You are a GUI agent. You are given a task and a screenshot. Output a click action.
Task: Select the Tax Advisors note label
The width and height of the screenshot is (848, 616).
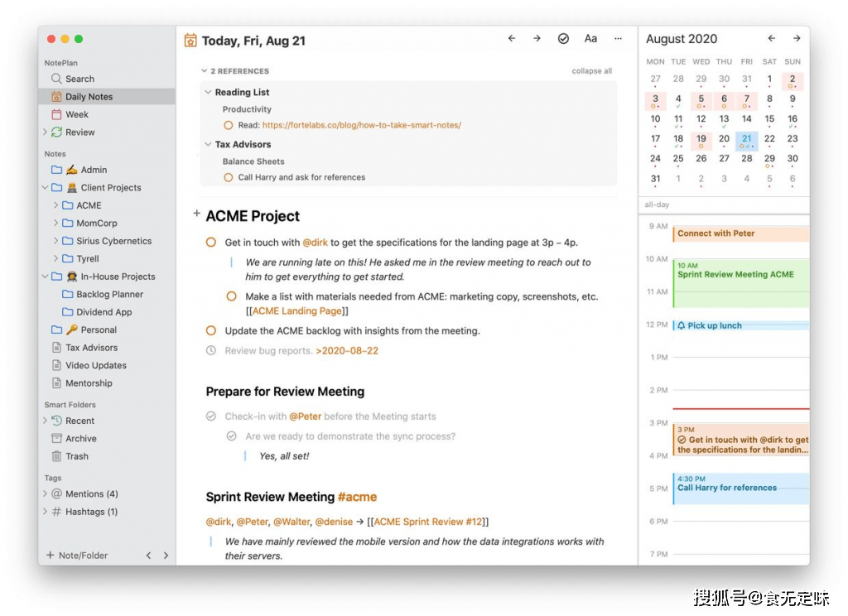(91, 348)
